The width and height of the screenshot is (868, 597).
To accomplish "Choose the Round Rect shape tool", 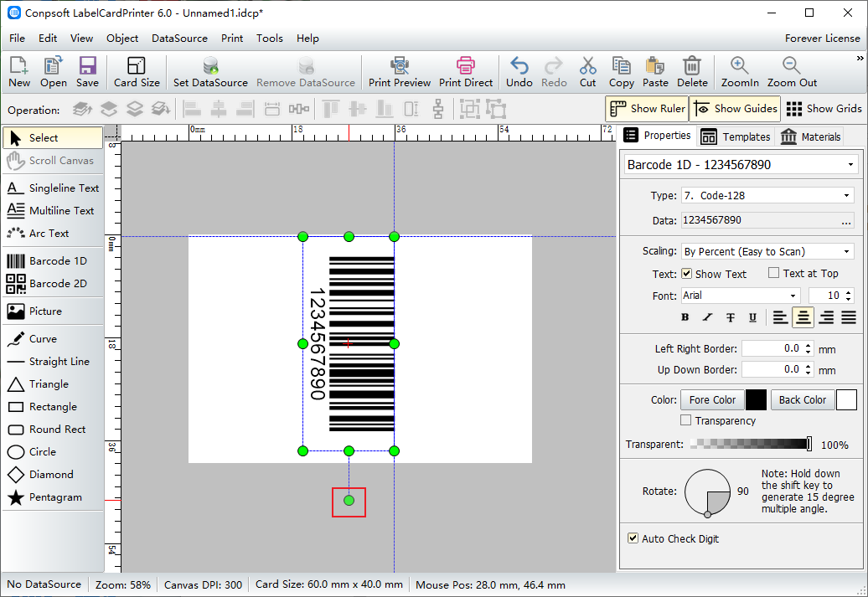I will 53,430.
